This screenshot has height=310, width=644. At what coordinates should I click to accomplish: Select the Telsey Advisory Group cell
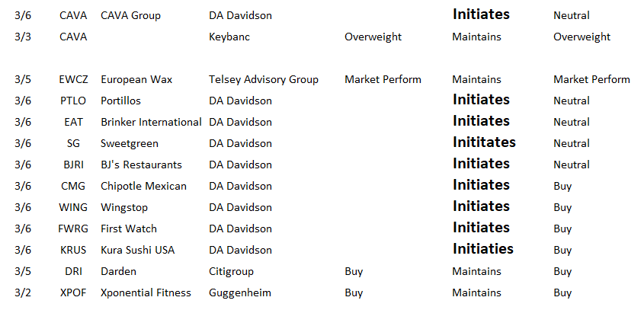tap(263, 80)
